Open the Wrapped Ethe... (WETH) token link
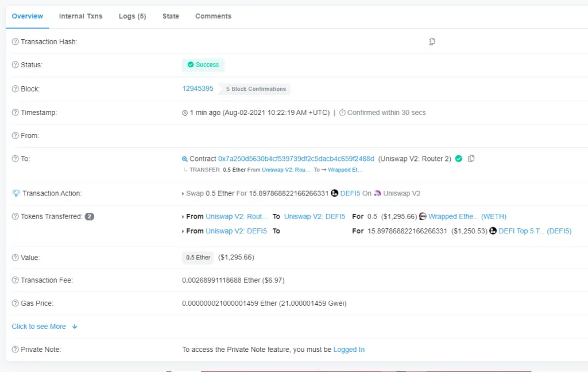The width and height of the screenshot is (588, 372). point(467,217)
